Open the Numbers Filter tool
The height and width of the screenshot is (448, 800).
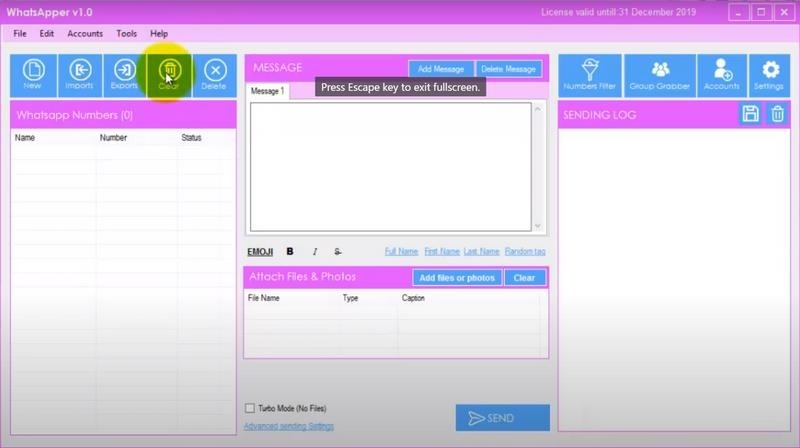coord(590,76)
